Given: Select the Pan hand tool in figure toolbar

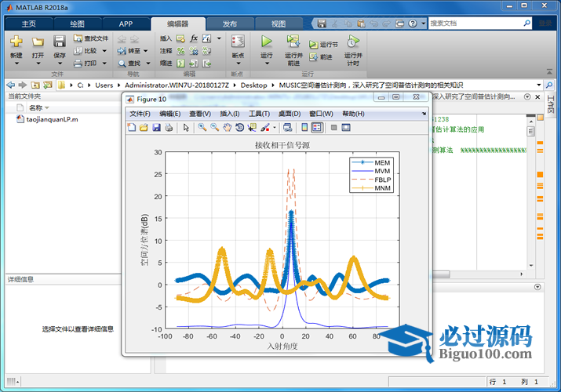Looking at the screenshot, I should coord(227,127).
